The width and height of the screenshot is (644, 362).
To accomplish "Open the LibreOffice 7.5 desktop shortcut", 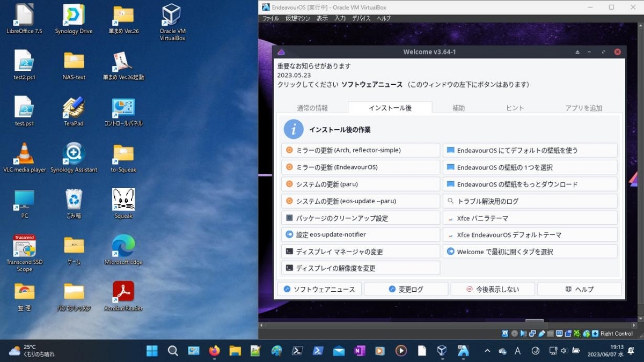I will 24,19.
